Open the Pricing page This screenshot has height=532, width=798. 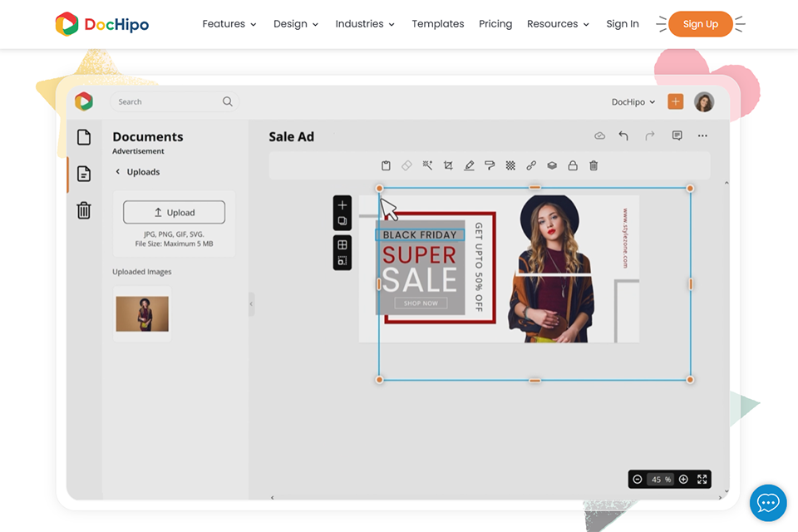click(x=495, y=24)
